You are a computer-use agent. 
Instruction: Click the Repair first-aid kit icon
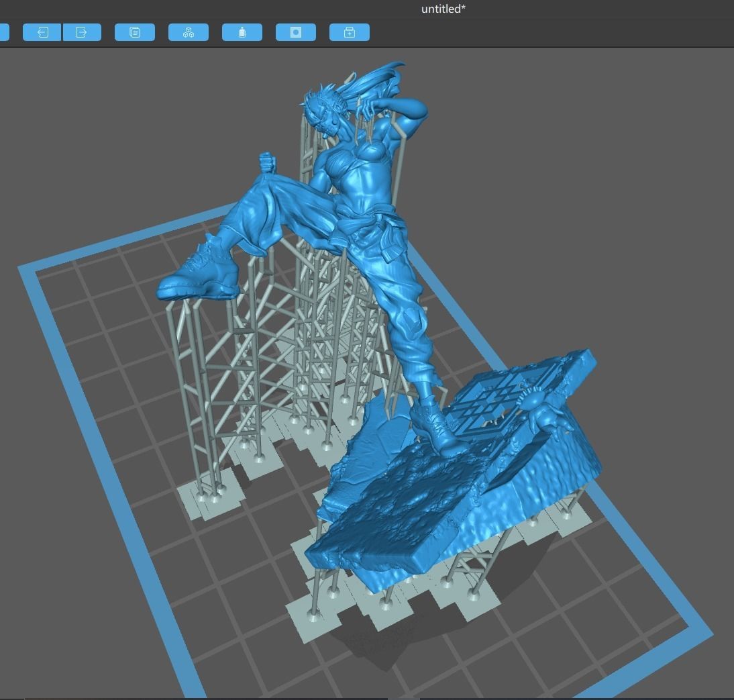click(x=350, y=32)
